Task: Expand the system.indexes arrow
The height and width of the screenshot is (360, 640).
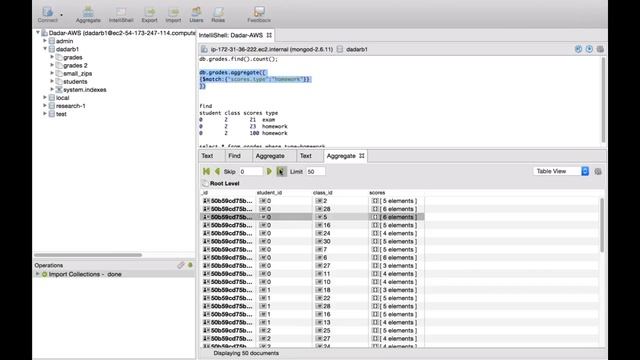Action: click(x=52, y=89)
